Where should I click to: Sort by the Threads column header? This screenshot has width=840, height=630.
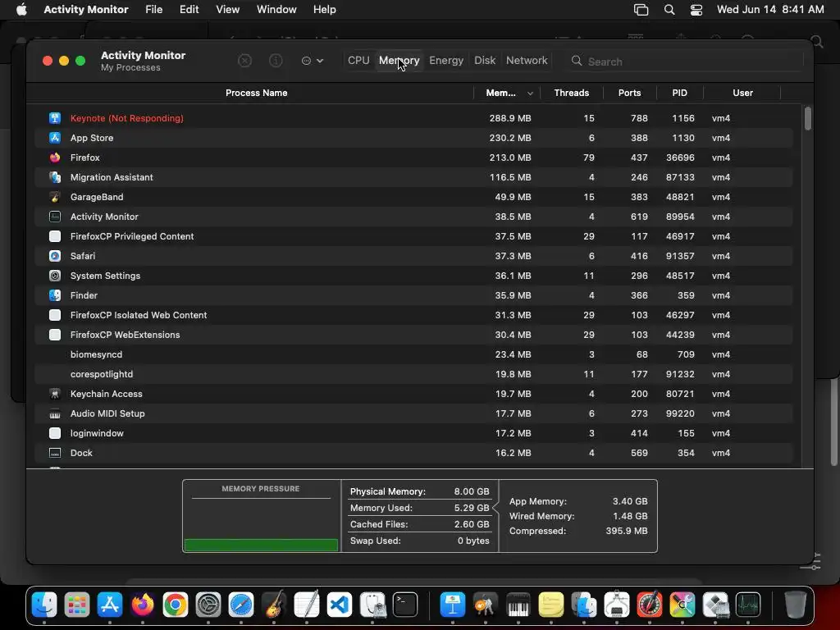click(x=571, y=94)
